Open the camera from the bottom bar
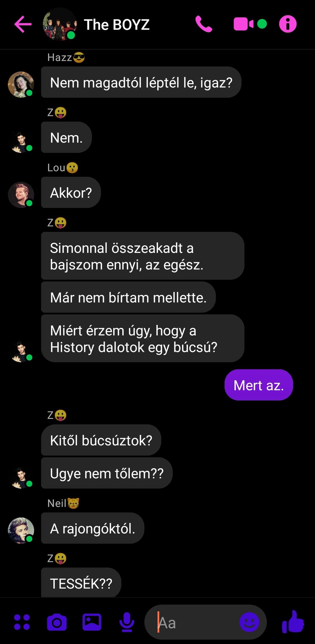This screenshot has height=644, width=315. [x=57, y=623]
